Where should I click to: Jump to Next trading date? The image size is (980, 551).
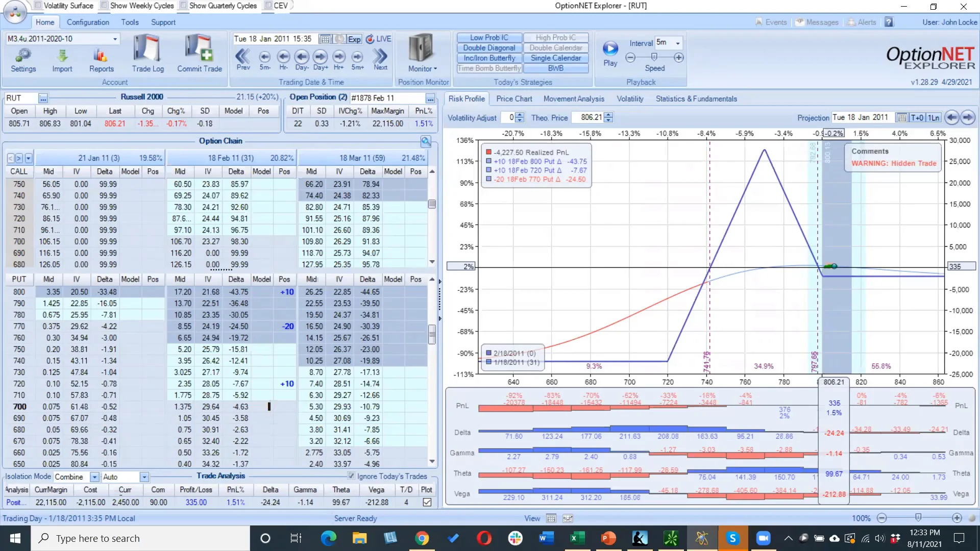(x=380, y=59)
